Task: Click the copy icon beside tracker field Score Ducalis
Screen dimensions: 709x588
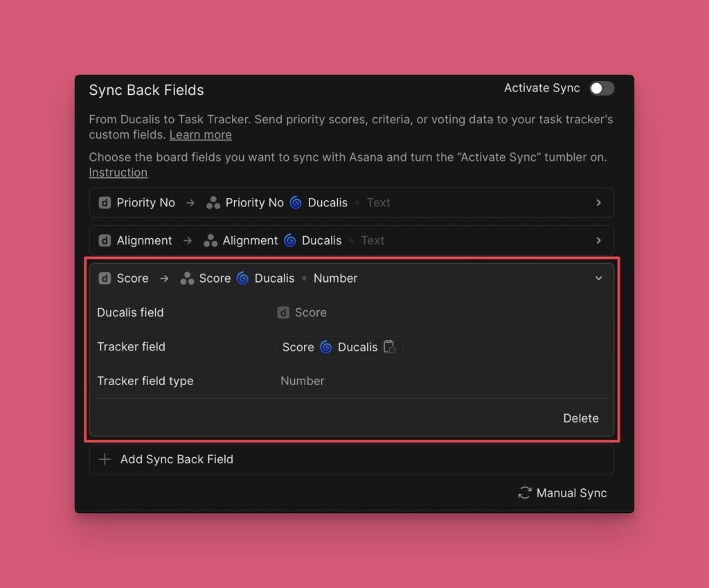Action: click(x=390, y=347)
